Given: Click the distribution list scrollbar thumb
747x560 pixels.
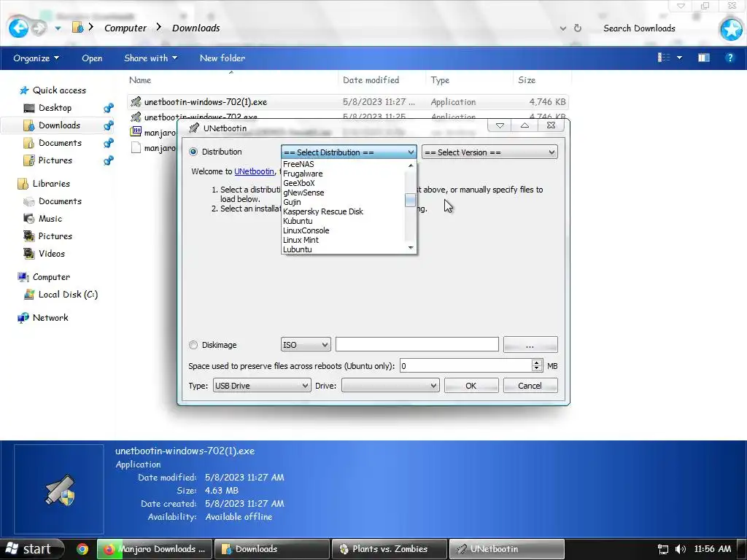Looking at the screenshot, I should (x=410, y=201).
